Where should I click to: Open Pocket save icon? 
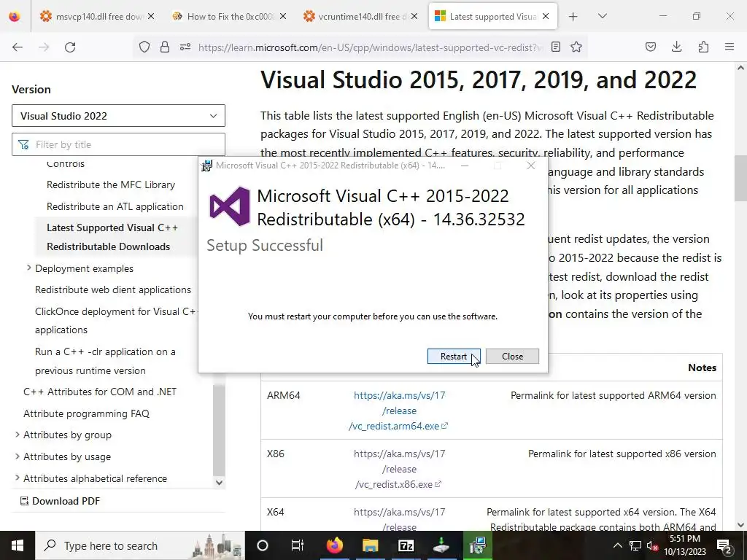pyautogui.click(x=651, y=47)
